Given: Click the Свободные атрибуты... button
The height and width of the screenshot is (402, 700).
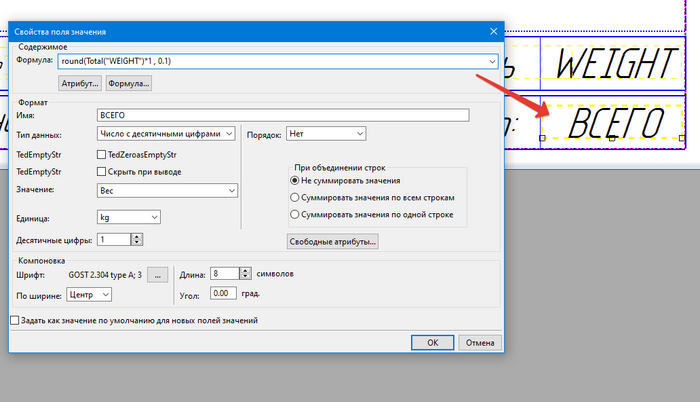Looking at the screenshot, I should 333,242.
